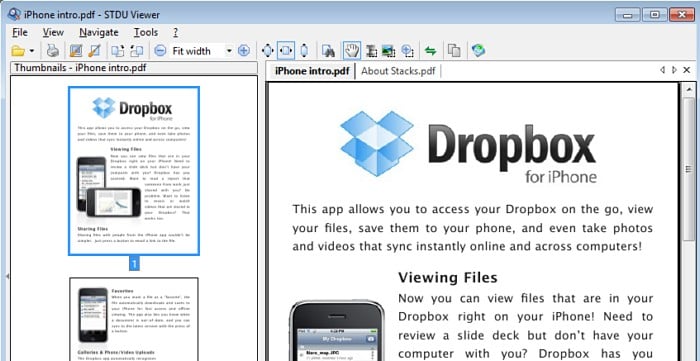Viewport: 700px width, 361px height.
Task: Maximize the STDU Viewer window
Action: pyautogui.click(x=655, y=15)
